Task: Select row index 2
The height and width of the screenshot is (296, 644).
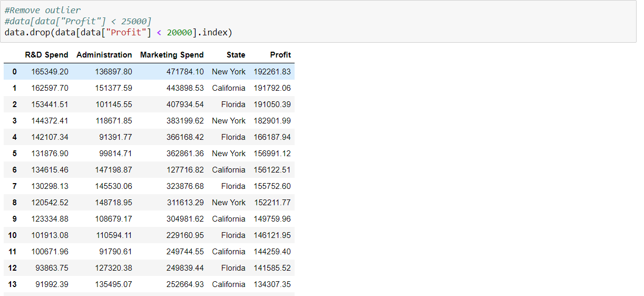Action: 14,104
